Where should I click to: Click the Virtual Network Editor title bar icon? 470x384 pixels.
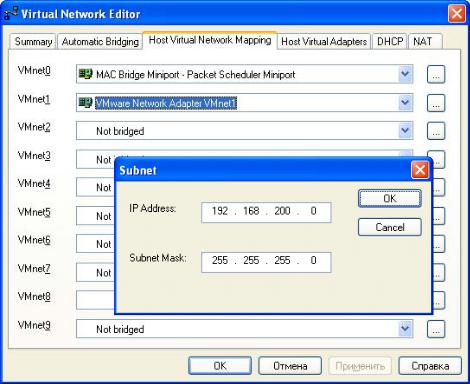[10, 14]
